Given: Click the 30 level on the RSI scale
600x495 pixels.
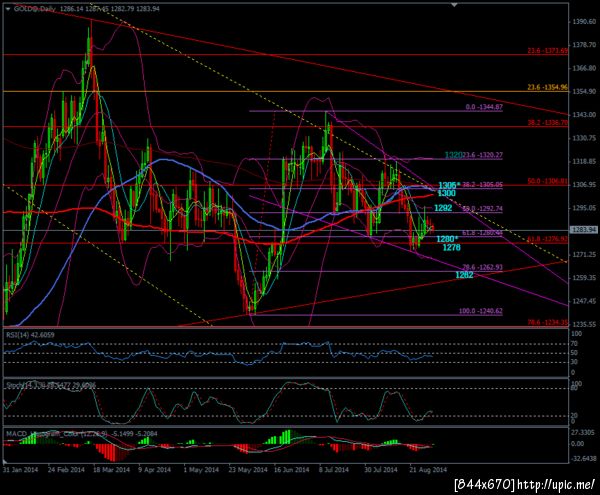Looking at the screenshot, I should [x=576, y=362].
